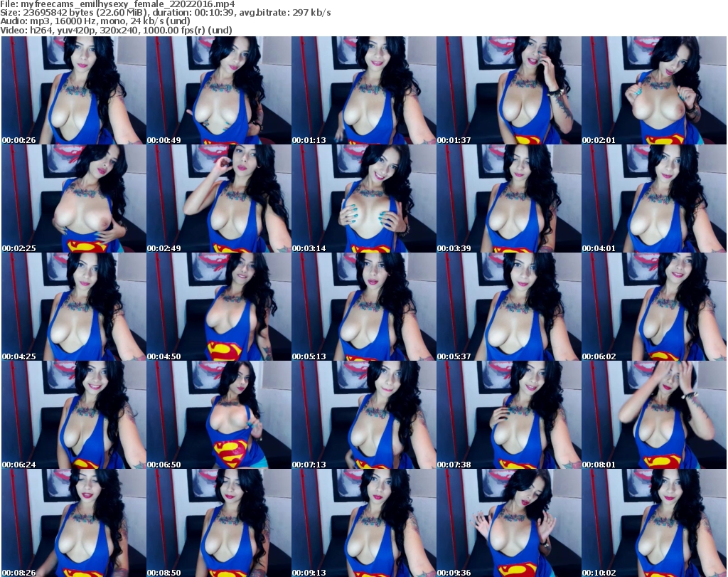Open the frame stamped 00:08:01
Image resolution: width=728 pixels, height=577 pixels.
pyautogui.click(x=654, y=415)
